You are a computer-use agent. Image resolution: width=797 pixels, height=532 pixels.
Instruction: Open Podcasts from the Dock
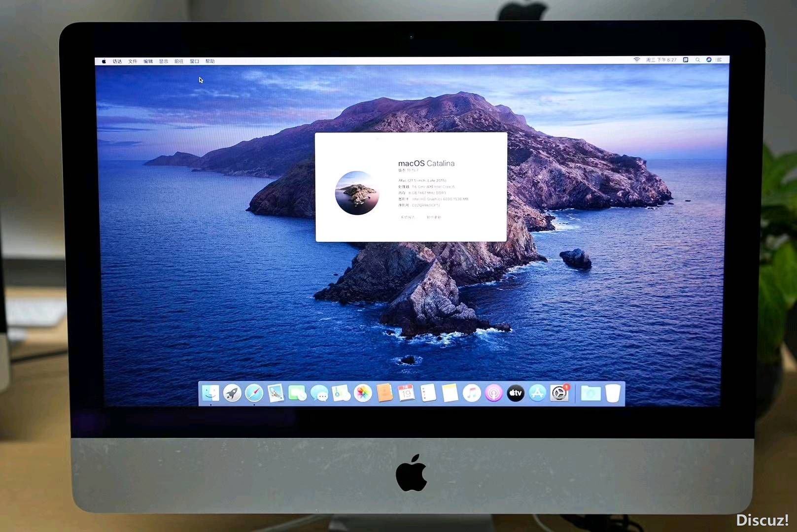[494, 393]
